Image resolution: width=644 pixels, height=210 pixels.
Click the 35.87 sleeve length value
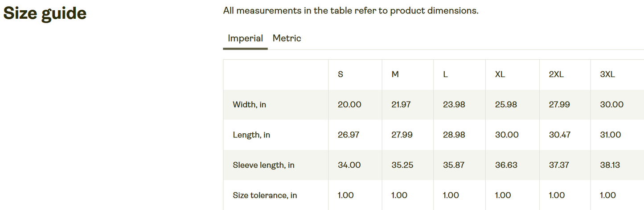(x=454, y=165)
